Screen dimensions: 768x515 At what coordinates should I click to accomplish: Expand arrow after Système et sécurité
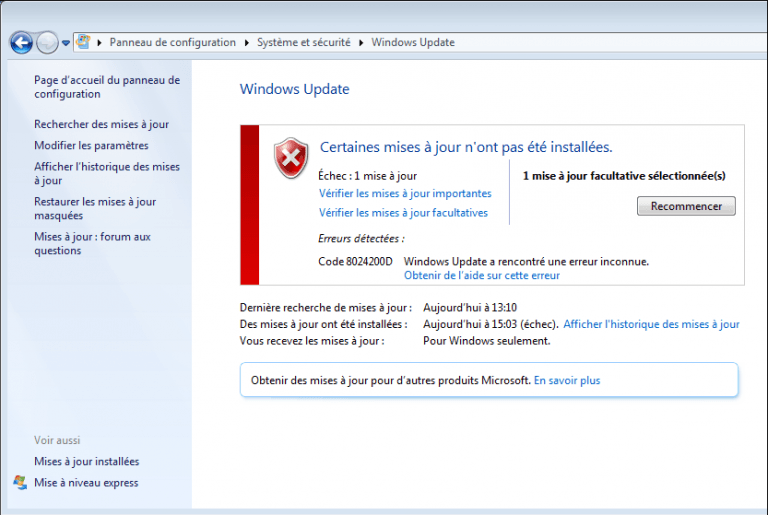coord(361,43)
